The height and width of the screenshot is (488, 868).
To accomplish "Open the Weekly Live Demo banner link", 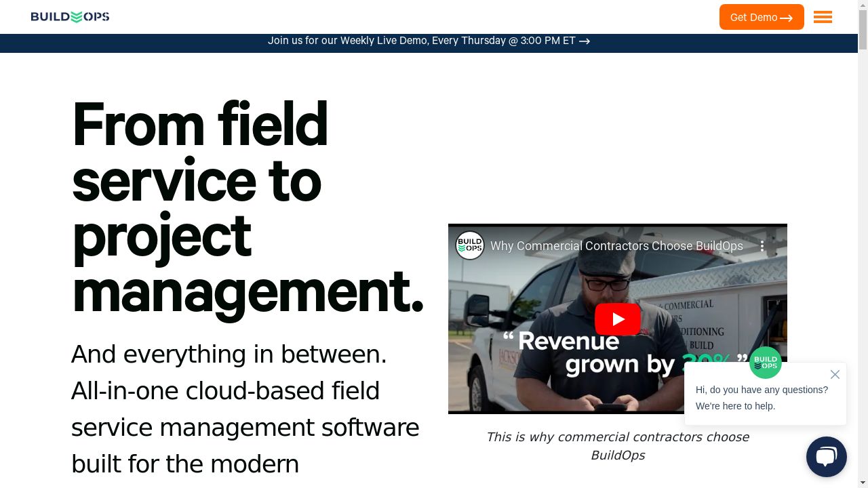I will (429, 41).
